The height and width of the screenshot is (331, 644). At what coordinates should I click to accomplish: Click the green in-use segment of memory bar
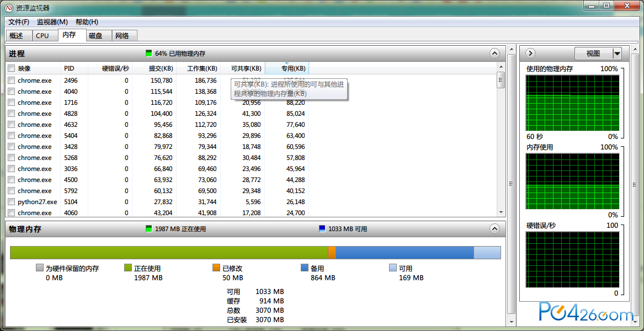coord(169,253)
